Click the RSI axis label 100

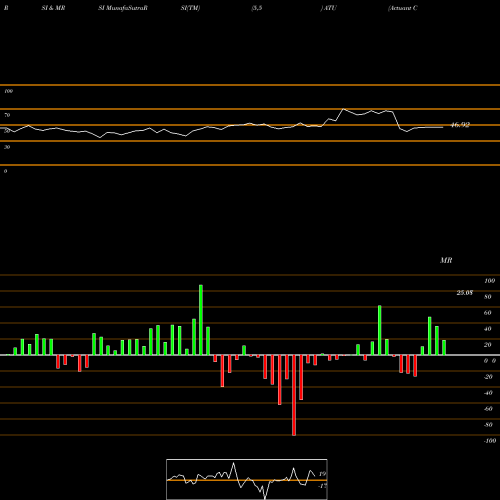[x=8, y=91]
